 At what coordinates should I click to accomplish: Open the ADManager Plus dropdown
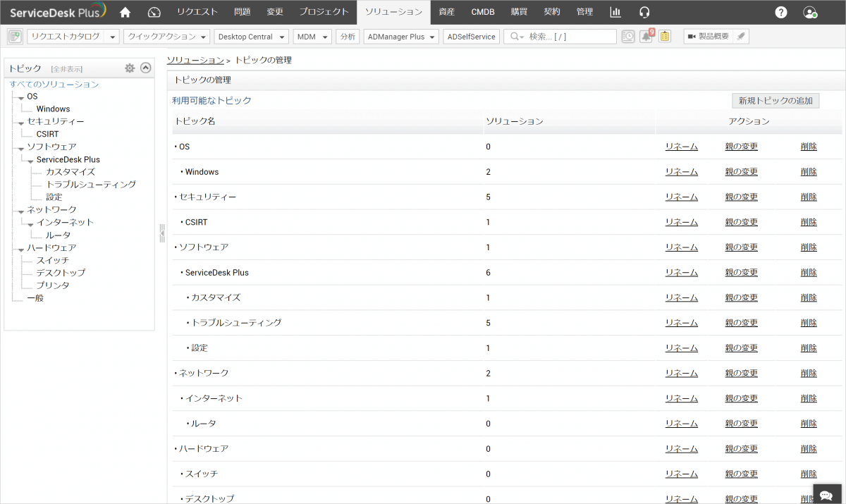tap(400, 37)
